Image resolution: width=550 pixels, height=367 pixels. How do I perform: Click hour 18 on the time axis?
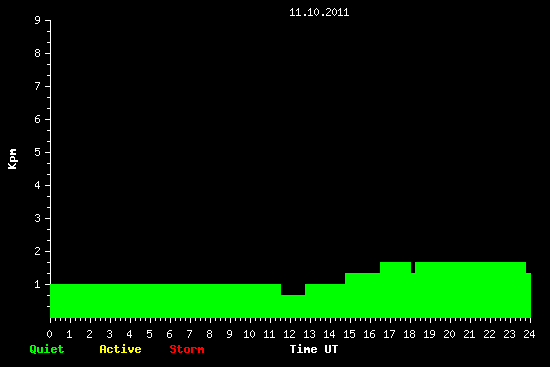[409, 334]
